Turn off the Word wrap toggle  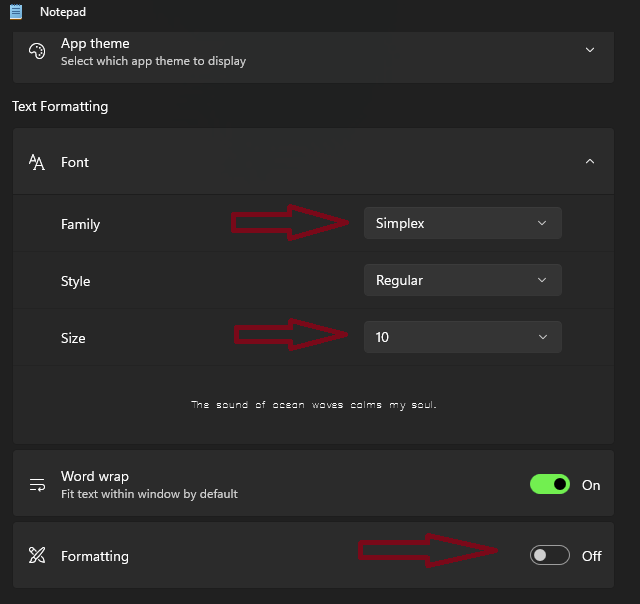click(550, 485)
